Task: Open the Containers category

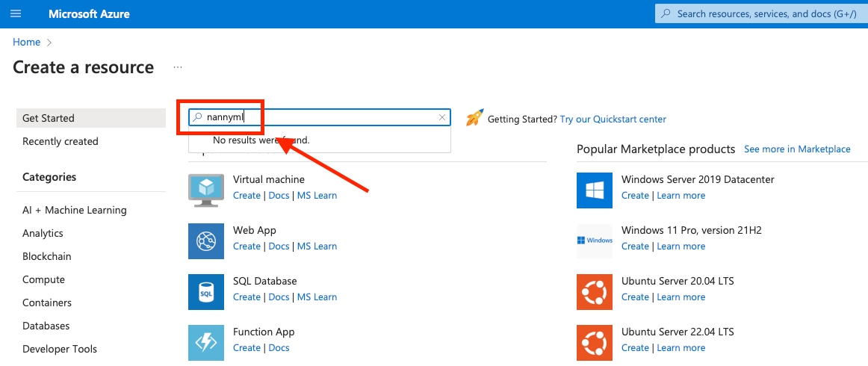Action: tap(47, 303)
